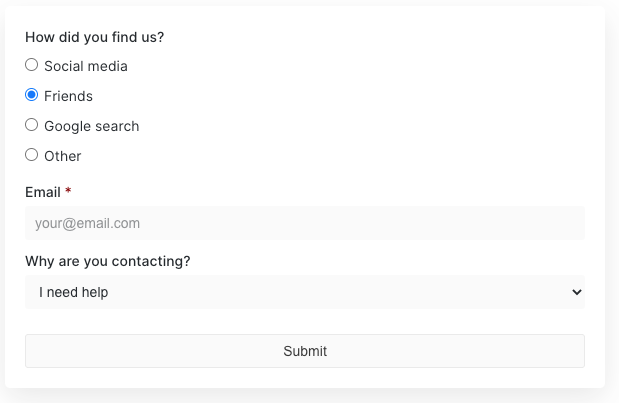Focus the Email input field

[304, 223]
